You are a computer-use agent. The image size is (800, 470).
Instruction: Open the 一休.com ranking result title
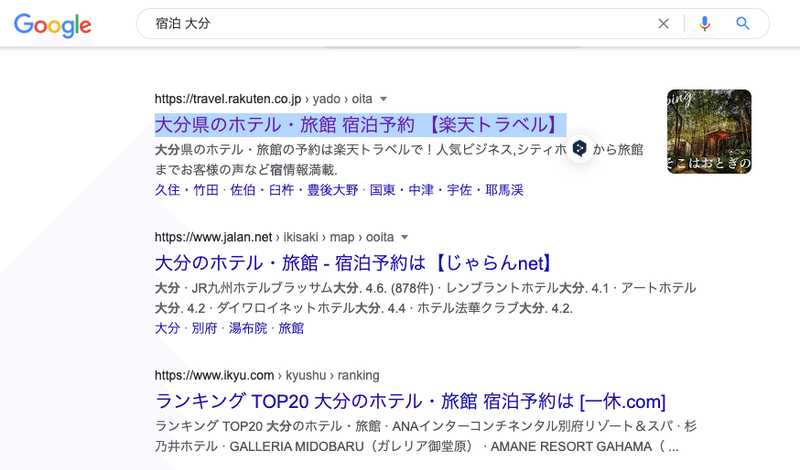point(410,402)
